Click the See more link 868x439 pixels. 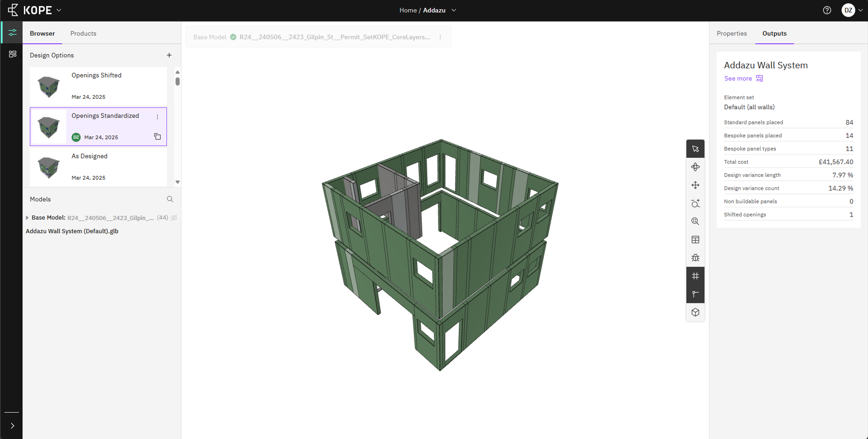tap(738, 78)
